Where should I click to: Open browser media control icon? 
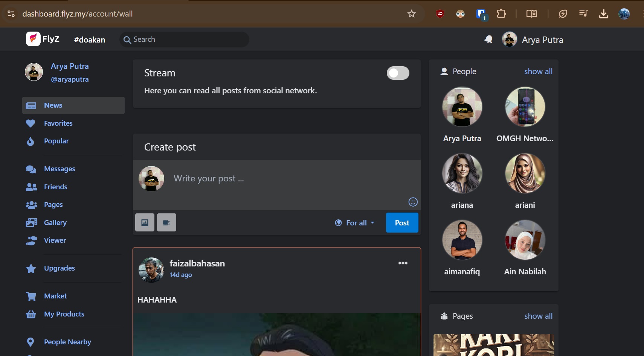583,14
